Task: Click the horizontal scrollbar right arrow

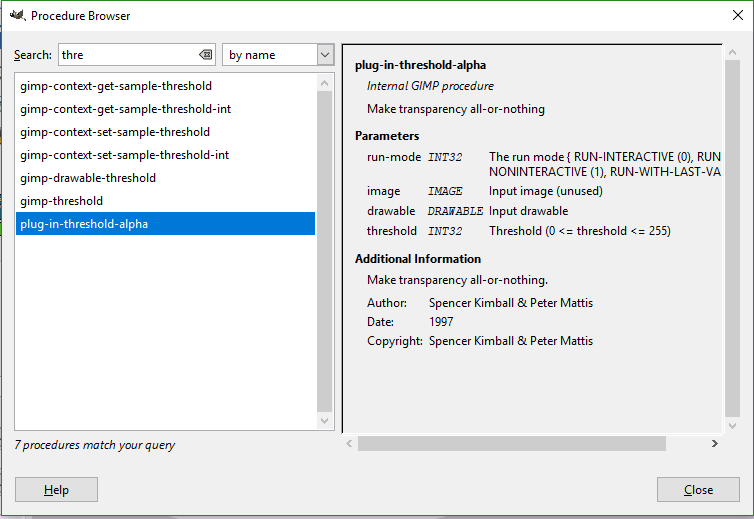Action: (x=715, y=443)
